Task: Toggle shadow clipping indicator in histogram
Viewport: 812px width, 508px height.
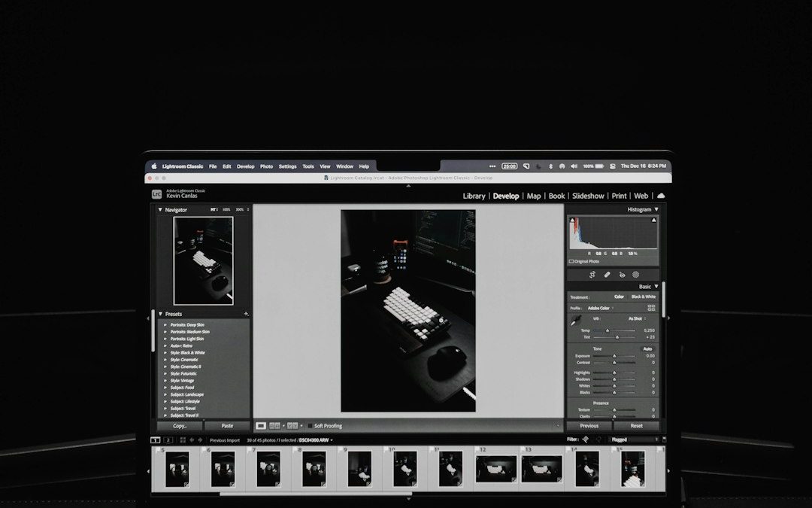Action: 572,220
